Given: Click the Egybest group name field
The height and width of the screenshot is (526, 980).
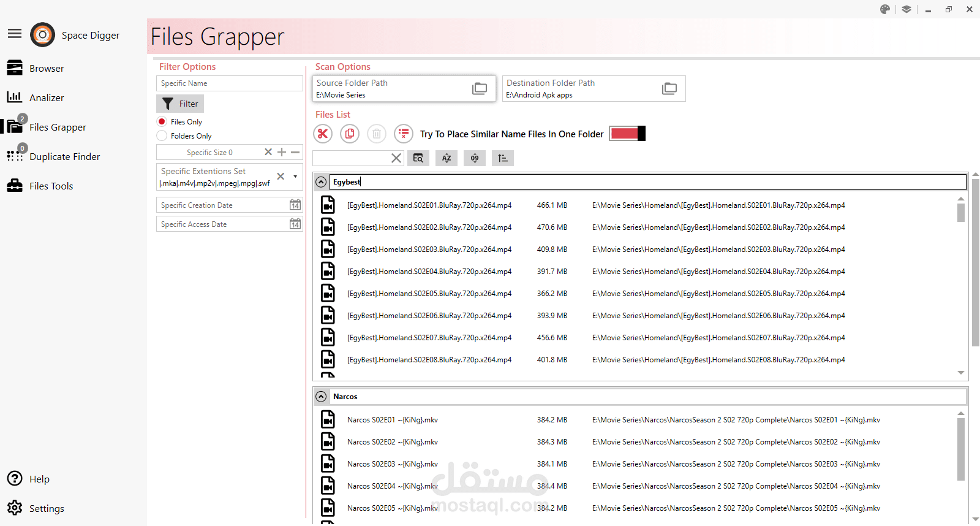Looking at the screenshot, I should click(648, 182).
